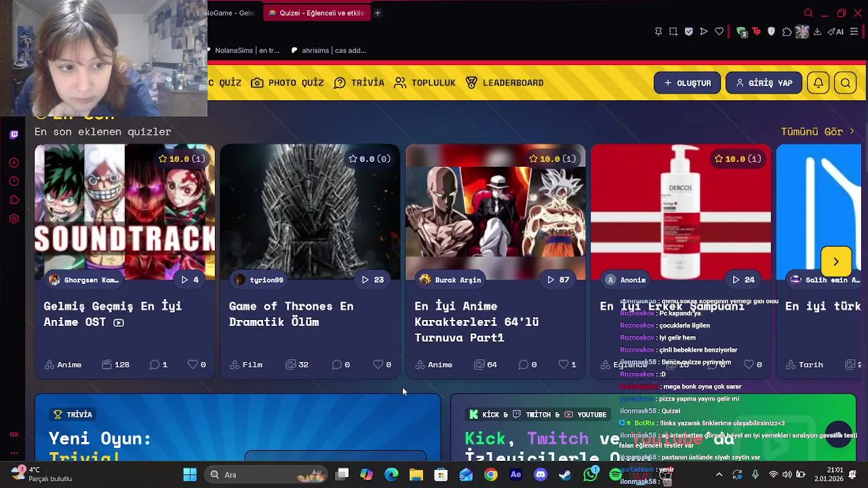Open the volume speaker tray icon
Image resolution: width=868 pixels, height=488 pixels.
click(787, 474)
